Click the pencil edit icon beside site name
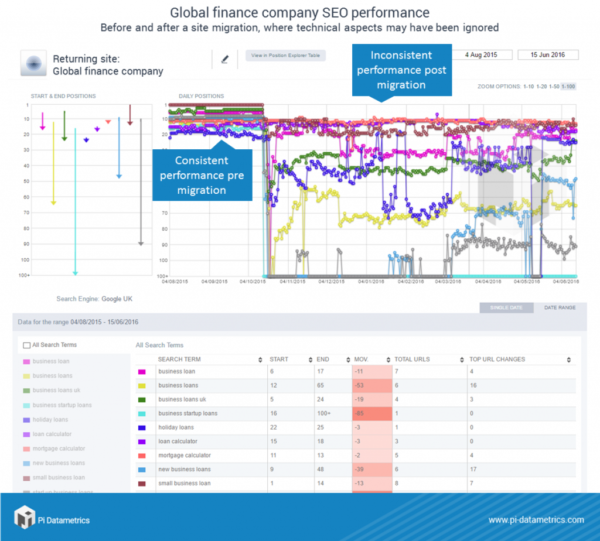Image resolution: width=600 pixels, height=541 pixels. pos(225,59)
